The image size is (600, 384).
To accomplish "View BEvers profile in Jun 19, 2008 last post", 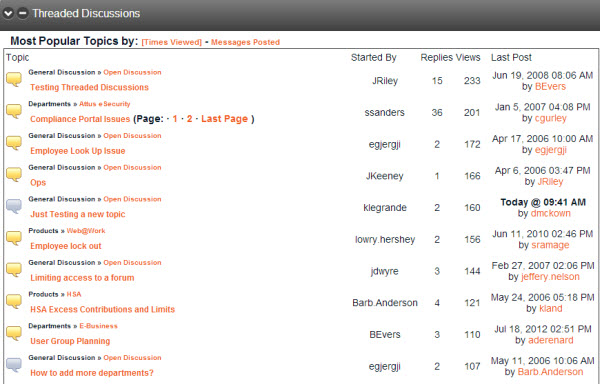I will (x=550, y=87).
